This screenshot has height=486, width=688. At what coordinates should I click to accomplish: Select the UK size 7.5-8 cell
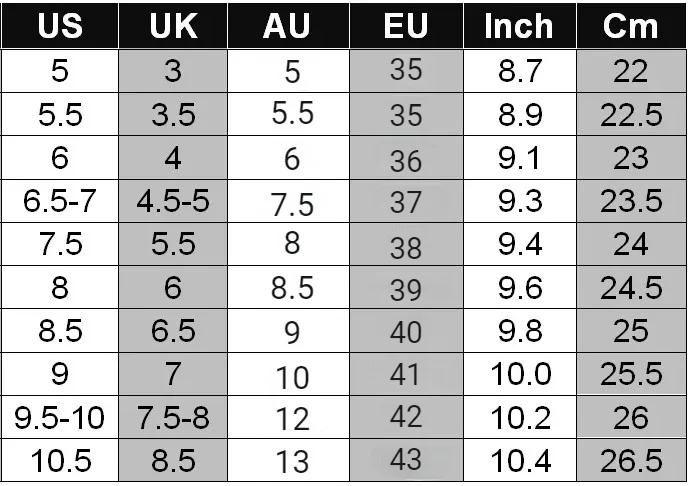173,417
